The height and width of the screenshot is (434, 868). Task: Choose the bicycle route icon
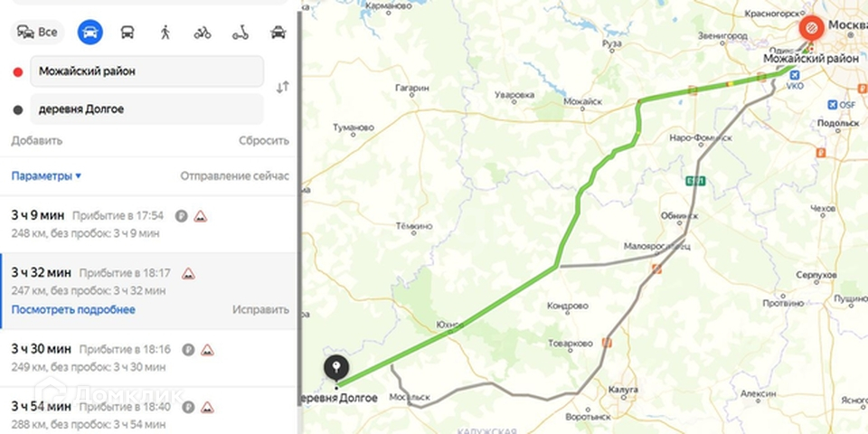click(x=203, y=33)
